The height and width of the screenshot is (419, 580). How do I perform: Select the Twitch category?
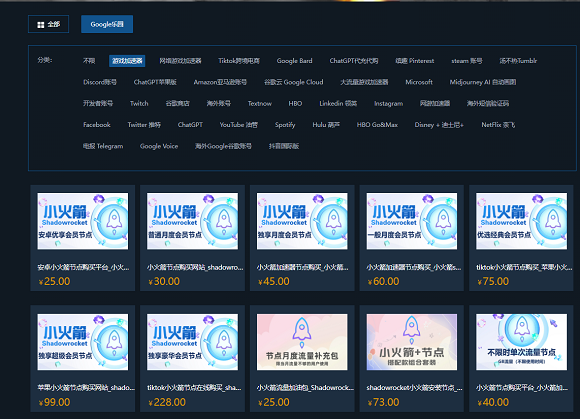pyautogui.click(x=139, y=104)
